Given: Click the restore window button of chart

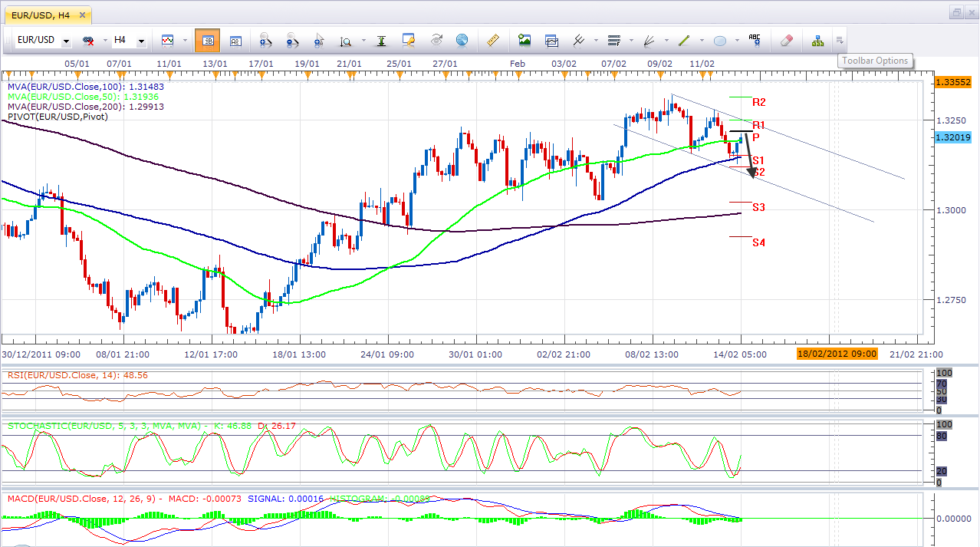Looking at the screenshot, I should pyautogui.click(x=955, y=12).
